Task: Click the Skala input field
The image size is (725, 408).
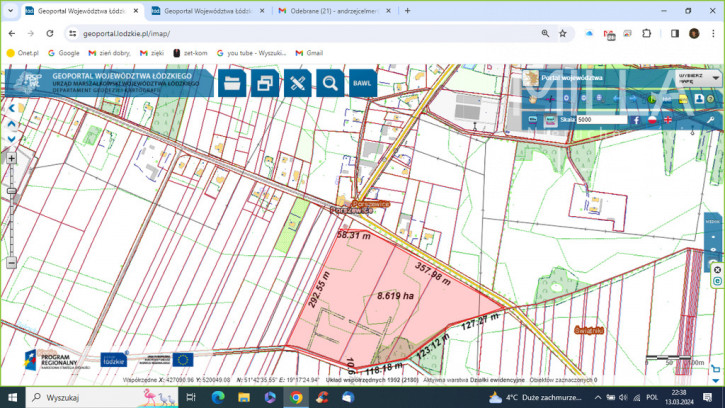Action: [x=601, y=120]
